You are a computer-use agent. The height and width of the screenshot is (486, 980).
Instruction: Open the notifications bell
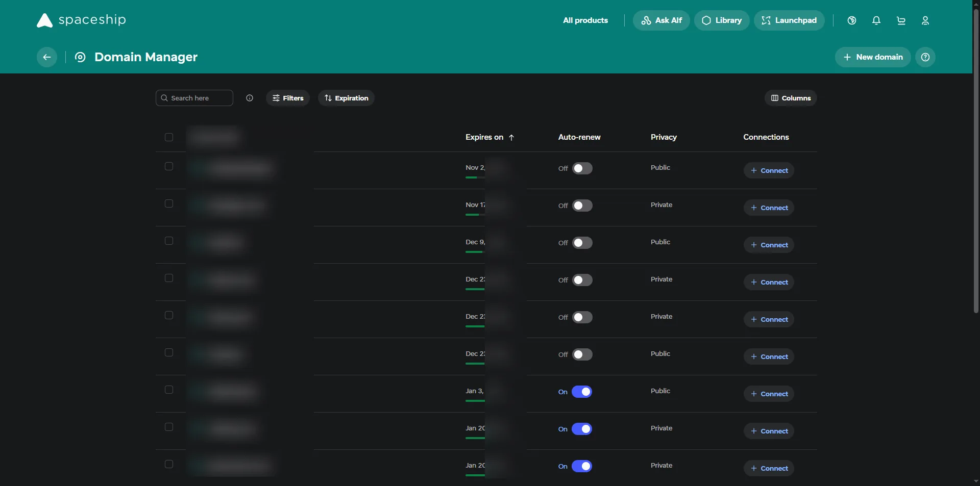click(x=876, y=20)
